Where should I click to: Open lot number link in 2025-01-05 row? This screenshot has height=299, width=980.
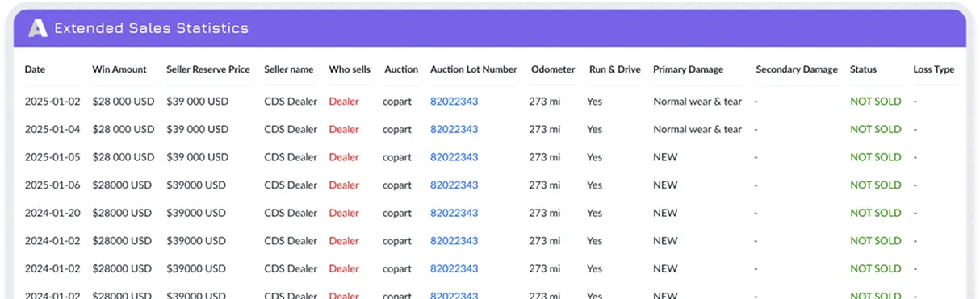click(454, 157)
